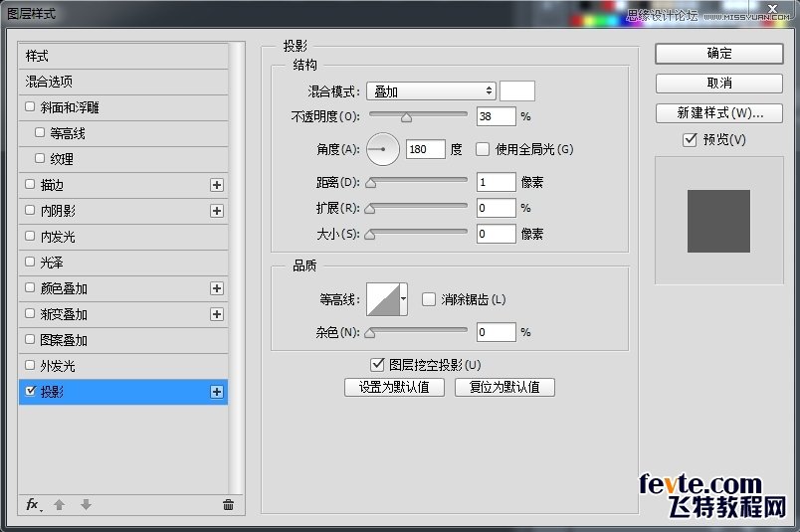Screen dimensions: 800x532
Task: Uncheck the 预览 preview checkbox
Action: (690, 139)
